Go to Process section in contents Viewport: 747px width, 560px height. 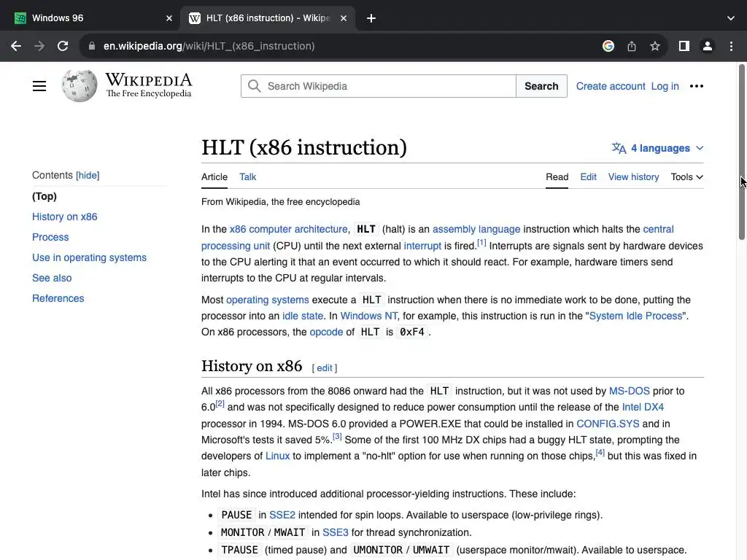[x=50, y=237]
